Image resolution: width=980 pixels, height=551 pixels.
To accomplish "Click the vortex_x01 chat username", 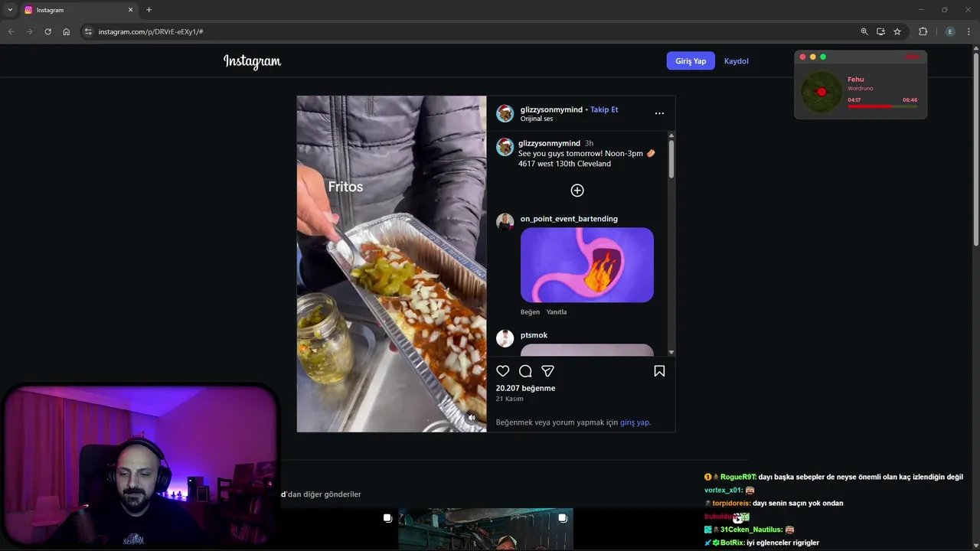I will pos(724,490).
